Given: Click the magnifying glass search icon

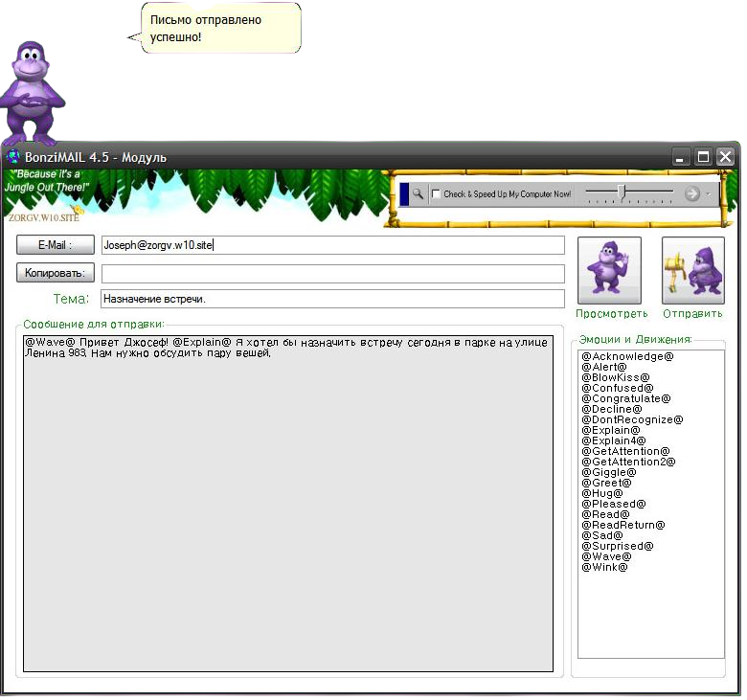Looking at the screenshot, I should pyautogui.click(x=419, y=193).
